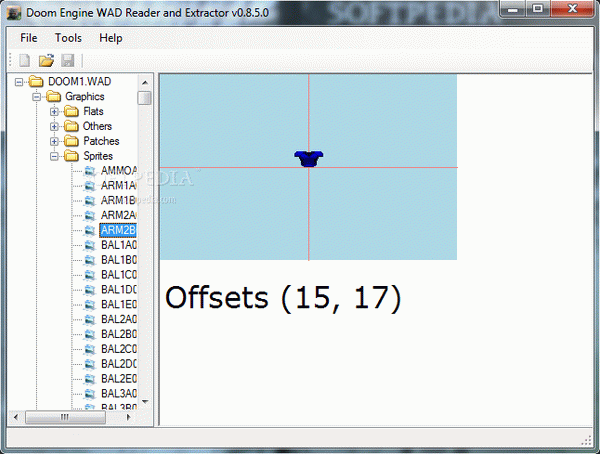Click the New file toolbar icon
Viewport: 600px width, 454px height.
click(x=24, y=60)
